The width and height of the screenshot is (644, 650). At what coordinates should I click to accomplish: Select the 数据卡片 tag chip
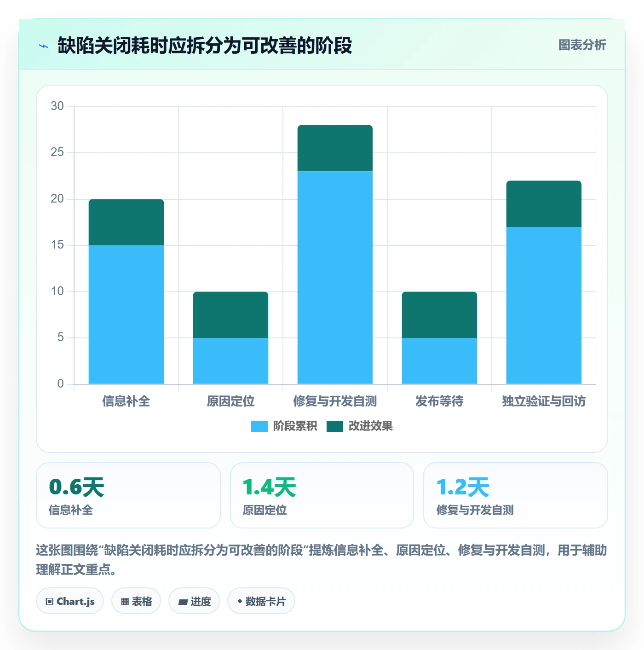click(261, 601)
